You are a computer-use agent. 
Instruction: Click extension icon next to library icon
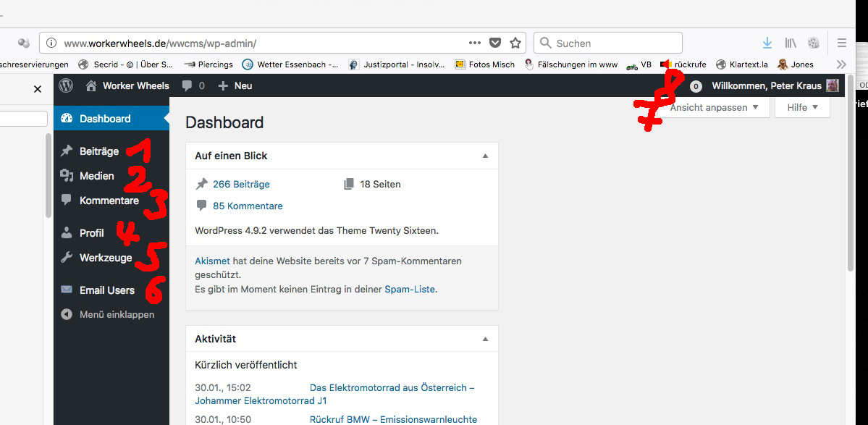813,43
